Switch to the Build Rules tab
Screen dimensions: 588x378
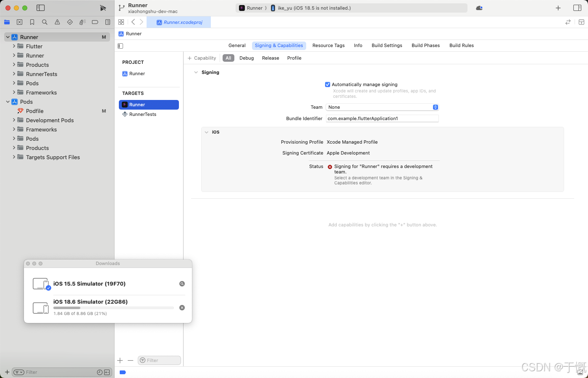462,45
